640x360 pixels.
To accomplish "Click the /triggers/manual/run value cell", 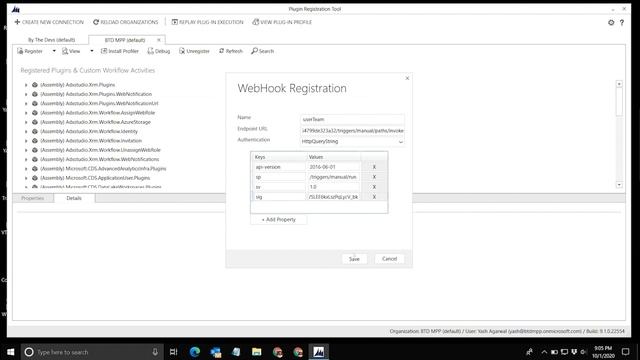I will 333,177.
